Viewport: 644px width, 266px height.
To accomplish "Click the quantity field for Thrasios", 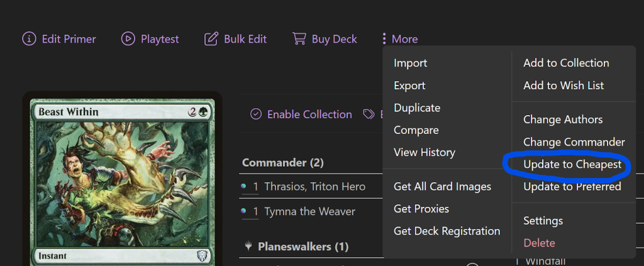I will coord(255,187).
